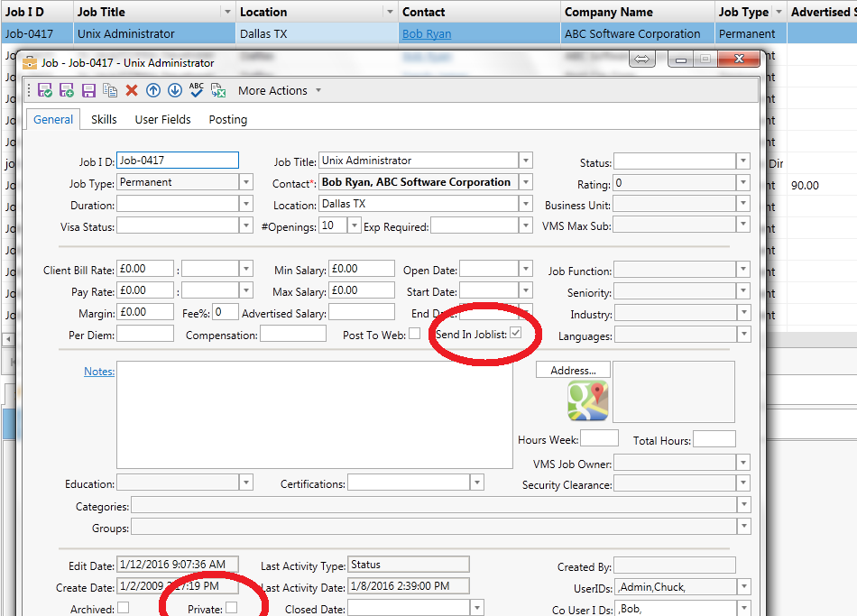The image size is (857, 616).
Task: Go to the next record using down arrow
Action: (175, 90)
